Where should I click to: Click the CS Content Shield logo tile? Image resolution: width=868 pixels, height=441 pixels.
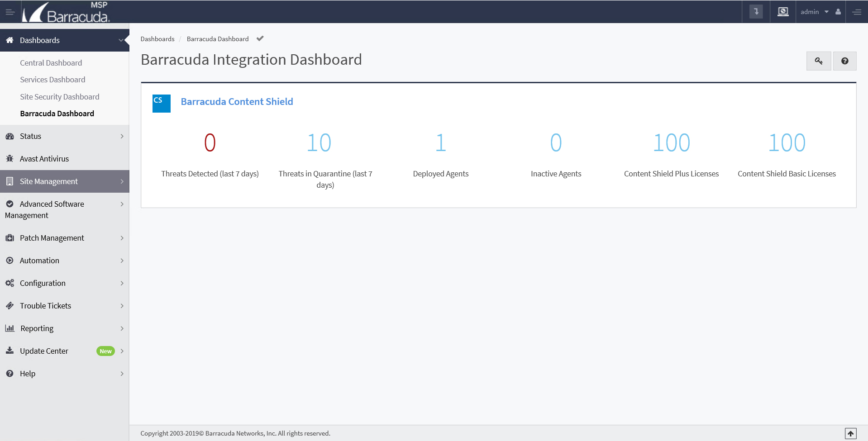[x=162, y=104]
